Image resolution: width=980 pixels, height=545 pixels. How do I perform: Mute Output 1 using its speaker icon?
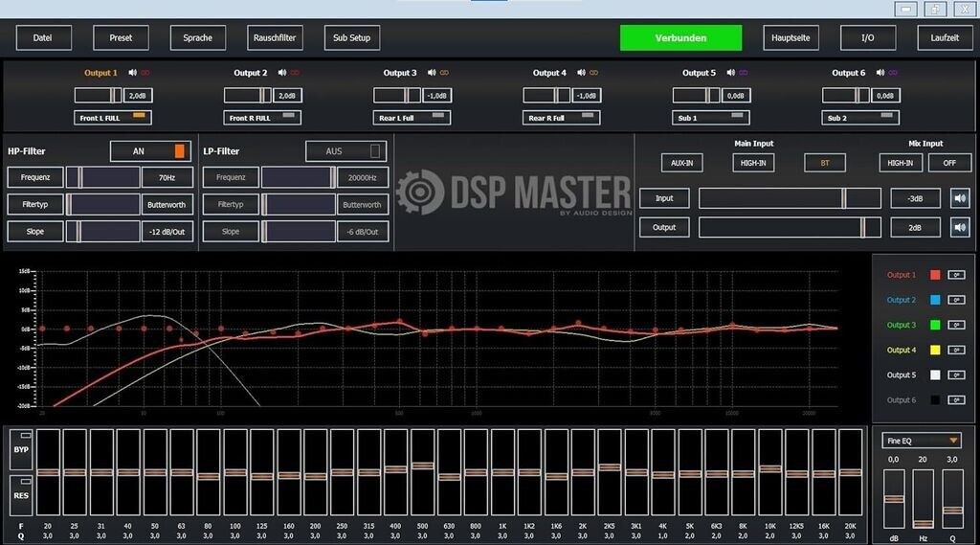click(x=132, y=73)
